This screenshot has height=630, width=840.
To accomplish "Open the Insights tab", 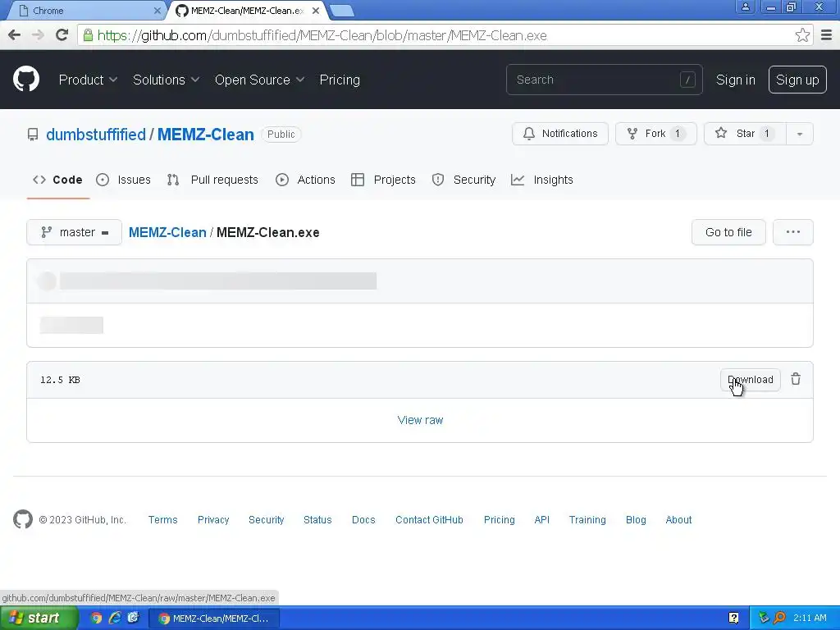I will 542,180.
